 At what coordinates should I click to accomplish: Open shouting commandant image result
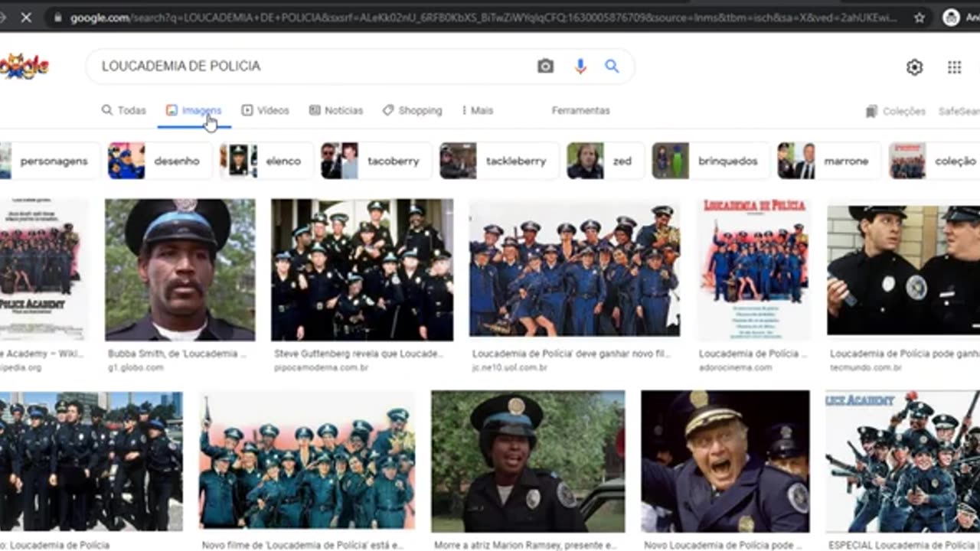[725, 461]
